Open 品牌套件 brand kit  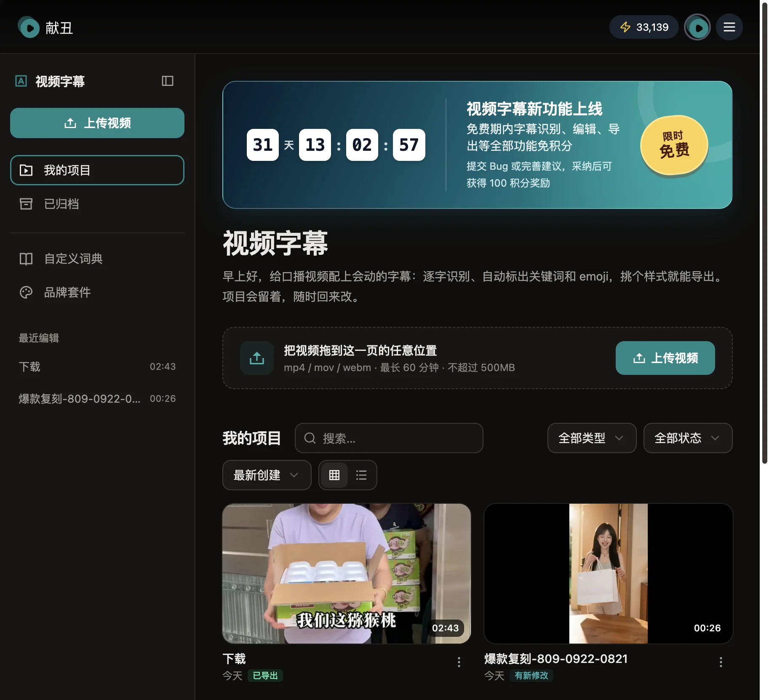97,292
